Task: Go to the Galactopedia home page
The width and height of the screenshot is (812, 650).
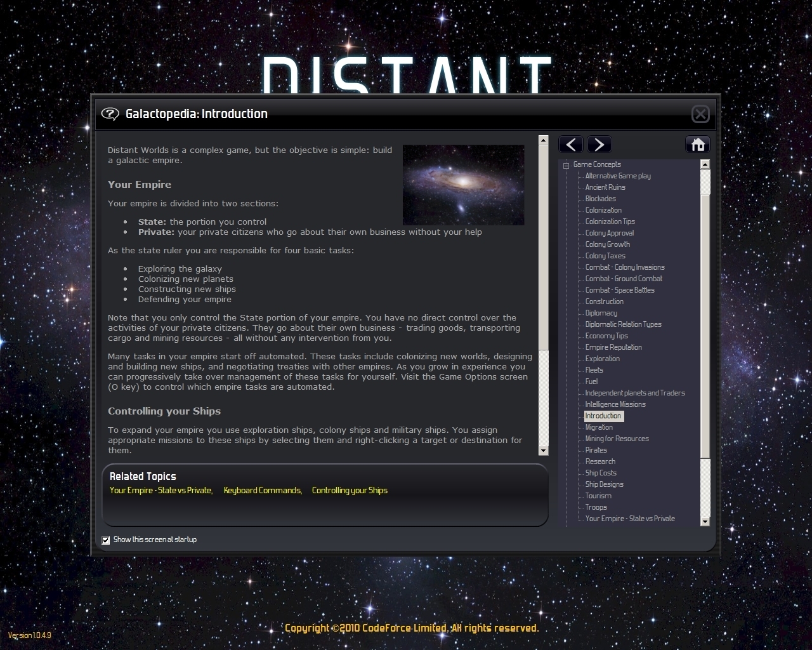Action: point(698,145)
